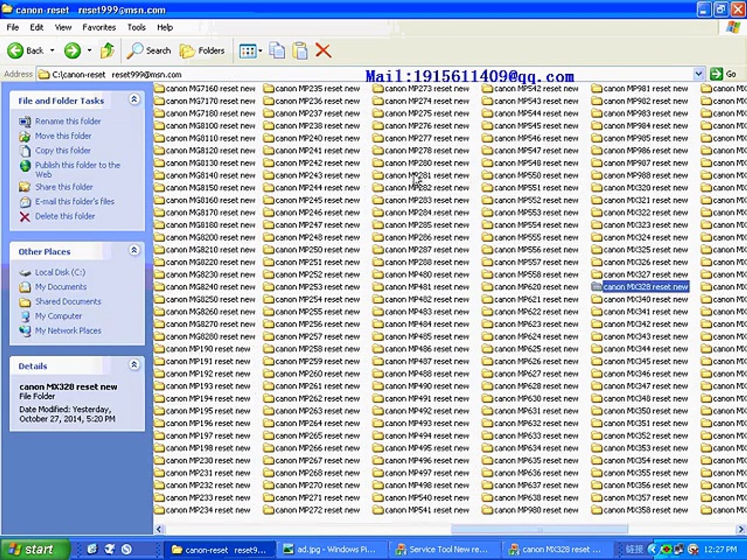Click the My Computer icon

pyautogui.click(x=25, y=316)
